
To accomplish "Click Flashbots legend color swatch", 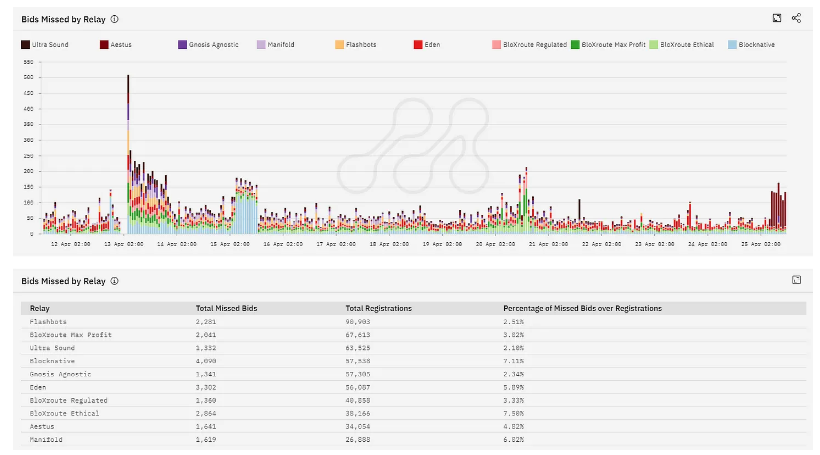I will [x=339, y=44].
